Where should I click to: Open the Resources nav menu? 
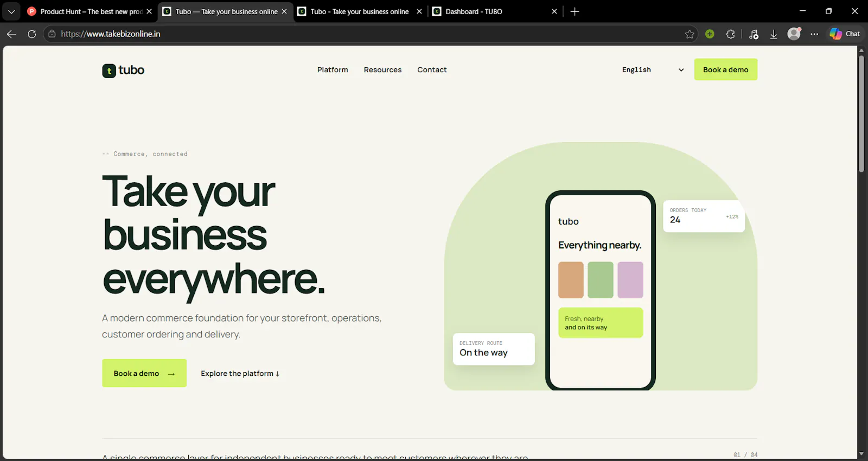point(383,70)
